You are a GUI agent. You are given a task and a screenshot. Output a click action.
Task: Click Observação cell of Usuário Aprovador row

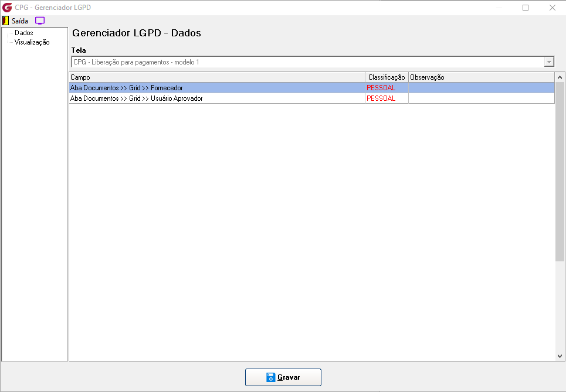pos(481,98)
